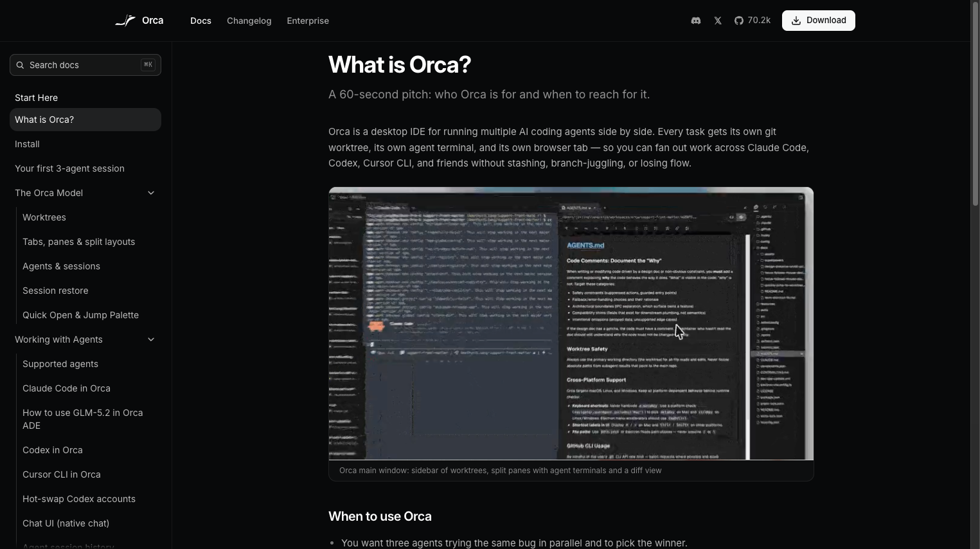The height and width of the screenshot is (549, 980).
Task: Click the search magnifier icon
Action: [20, 65]
